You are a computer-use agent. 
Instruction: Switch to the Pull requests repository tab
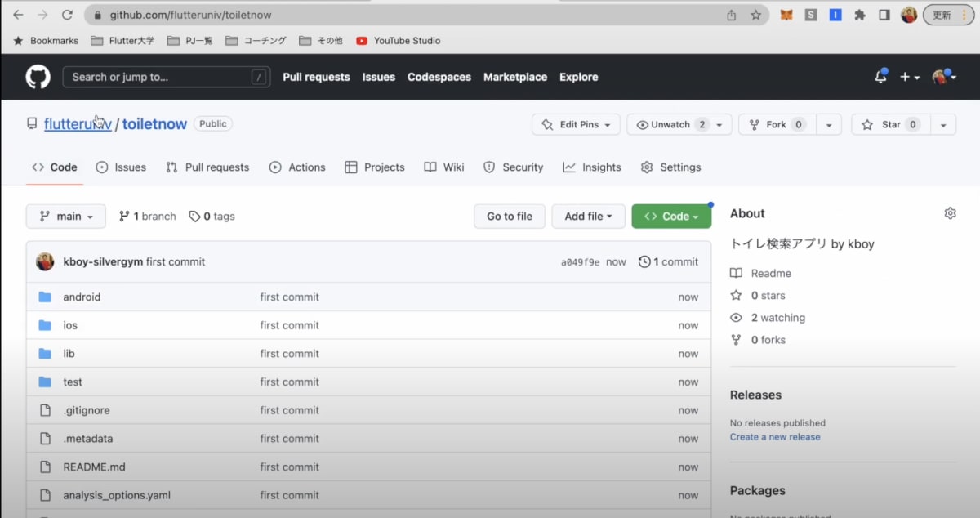[207, 167]
